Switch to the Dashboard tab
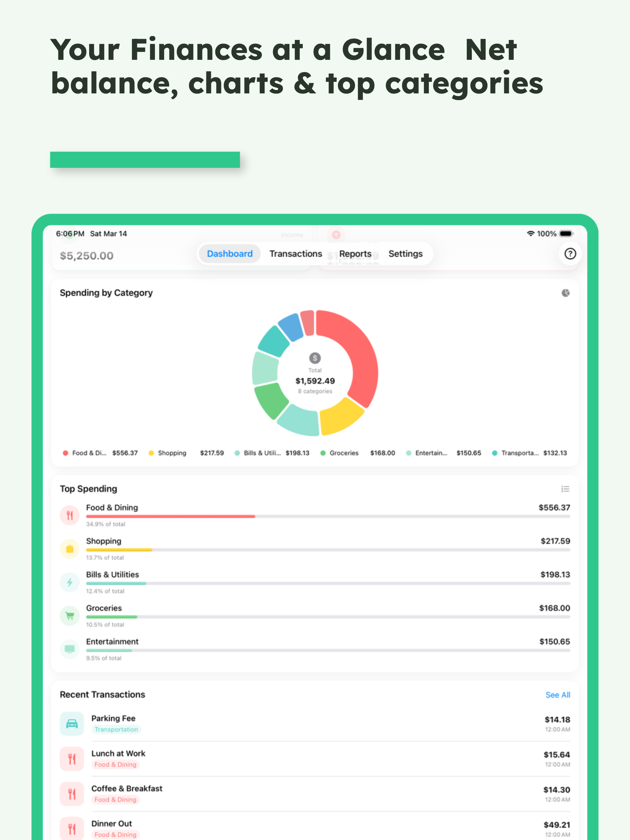The image size is (630, 840). coord(230,254)
